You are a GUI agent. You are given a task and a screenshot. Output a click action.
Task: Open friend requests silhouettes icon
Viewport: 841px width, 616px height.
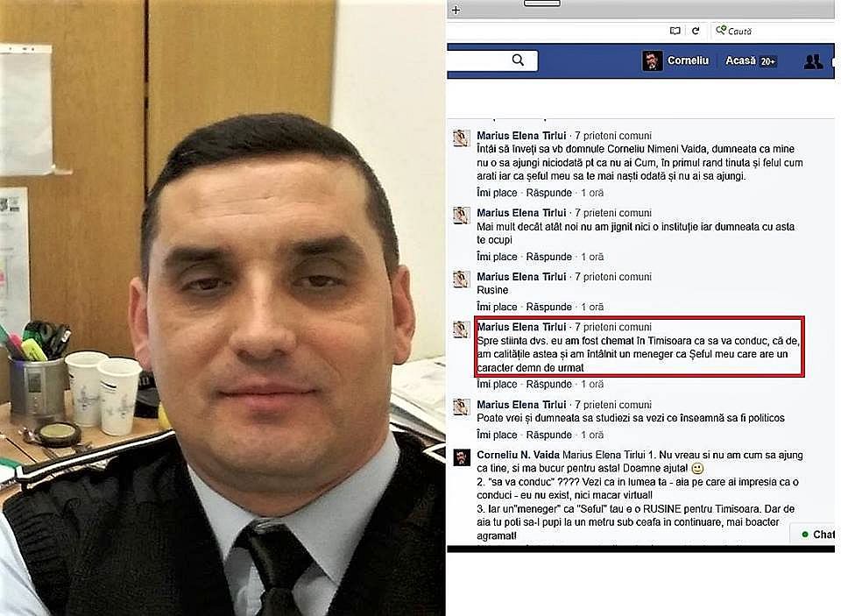(813, 61)
